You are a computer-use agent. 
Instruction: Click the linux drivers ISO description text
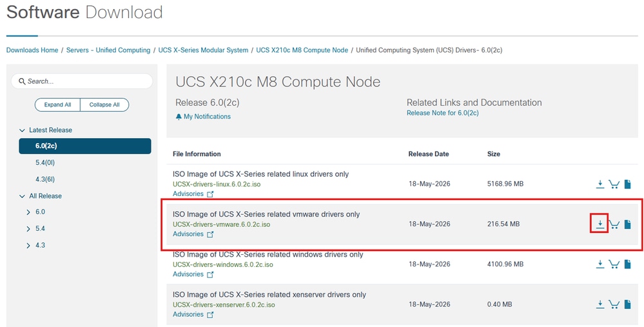[x=261, y=174]
